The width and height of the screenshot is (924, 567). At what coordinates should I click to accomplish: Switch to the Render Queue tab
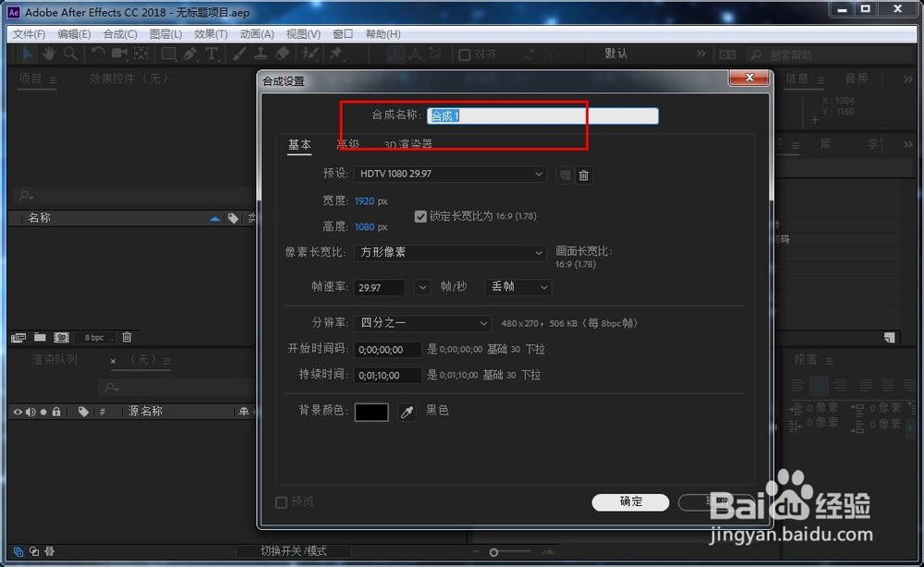pyautogui.click(x=55, y=360)
